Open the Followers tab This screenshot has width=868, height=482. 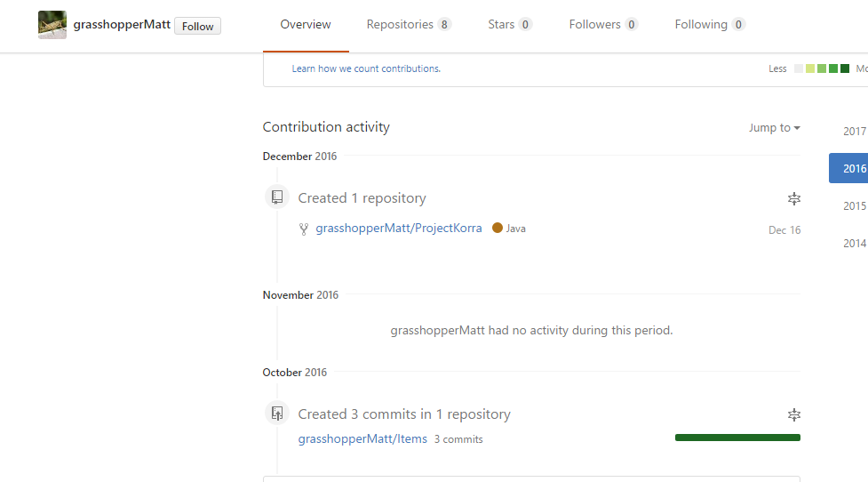click(603, 24)
